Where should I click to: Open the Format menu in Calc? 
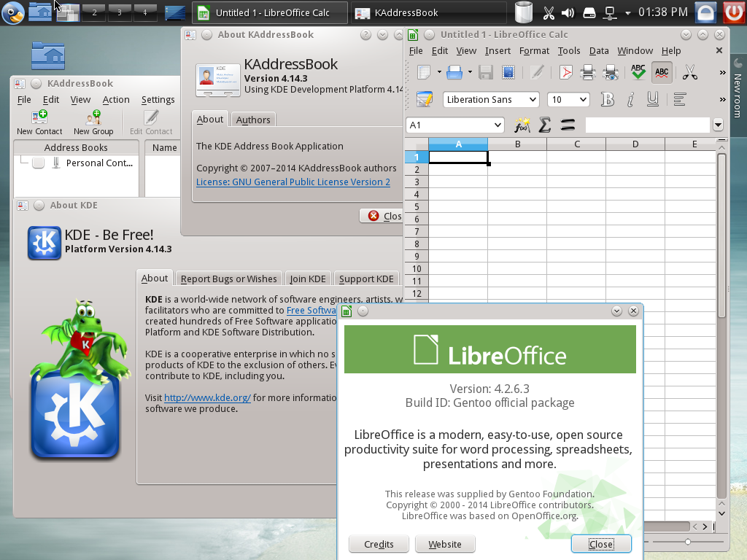click(534, 50)
